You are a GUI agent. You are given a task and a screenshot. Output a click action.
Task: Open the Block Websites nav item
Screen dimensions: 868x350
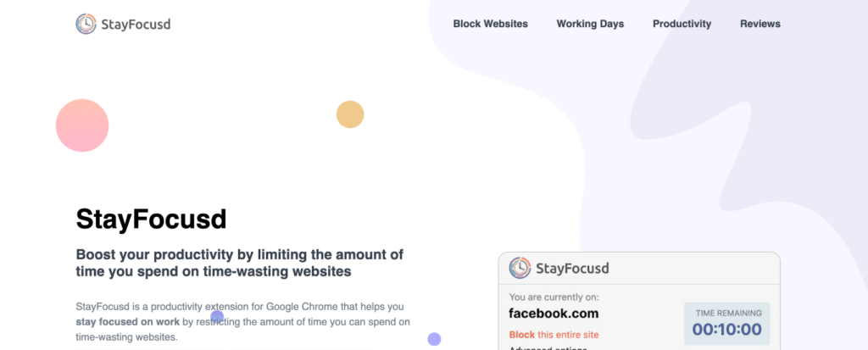tap(491, 24)
